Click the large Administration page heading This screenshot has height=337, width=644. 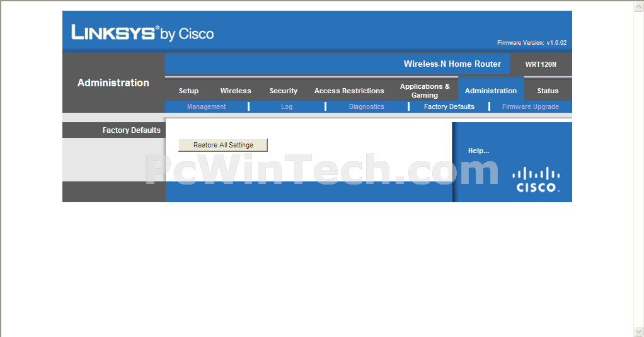[x=113, y=83]
